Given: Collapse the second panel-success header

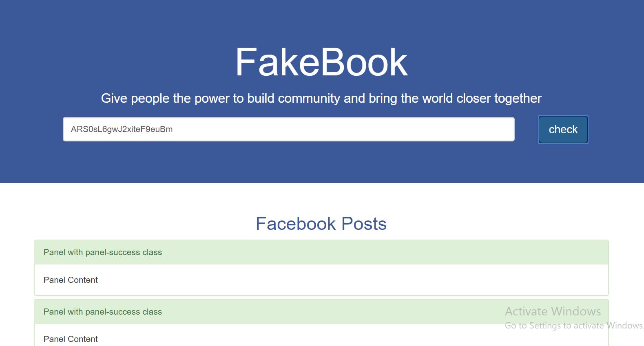Looking at the screenshot, I should (103, 312).
